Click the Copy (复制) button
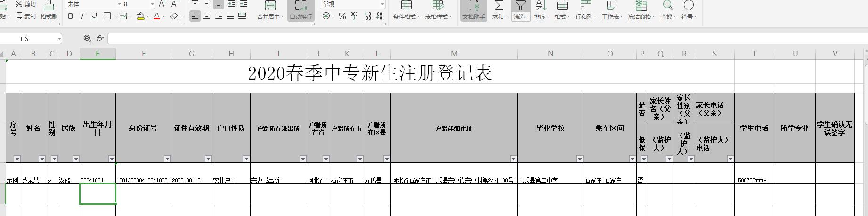 [x=26, y=16]
